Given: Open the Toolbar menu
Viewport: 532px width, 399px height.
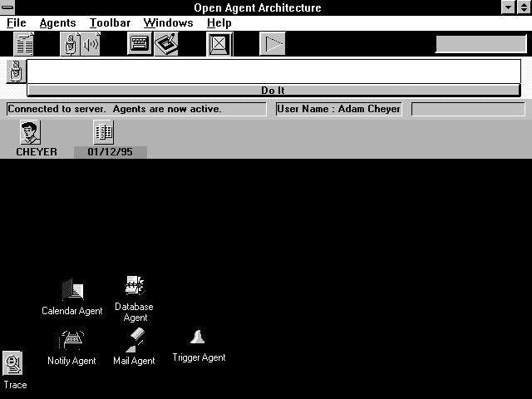Looking at the screenshot, I should coord(110,23).
